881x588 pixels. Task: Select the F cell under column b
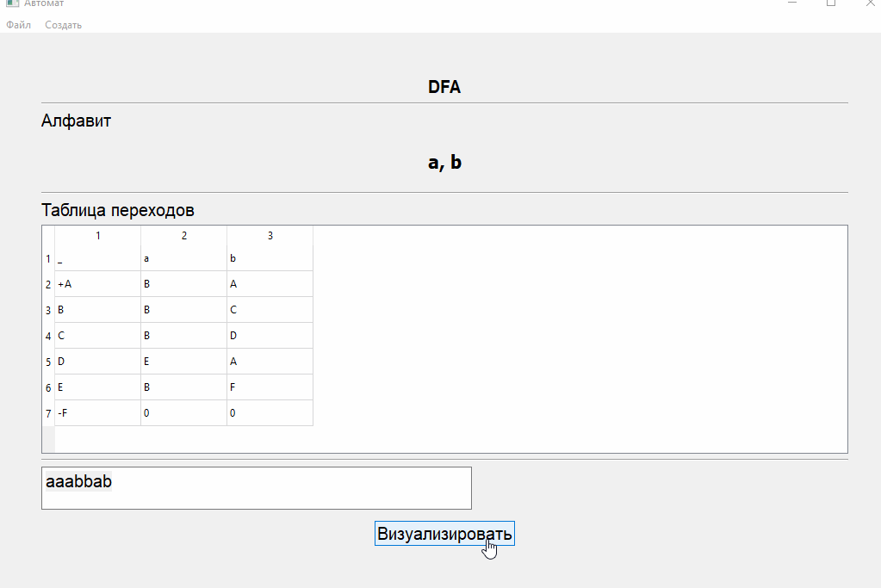[269, 387]
